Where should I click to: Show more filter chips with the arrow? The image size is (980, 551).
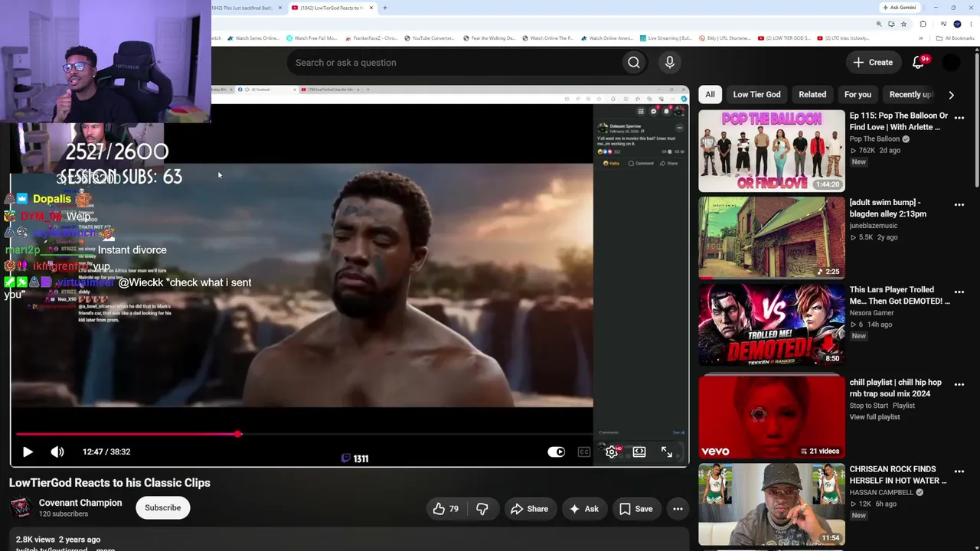pyautogui.click(x=951, y=95)
